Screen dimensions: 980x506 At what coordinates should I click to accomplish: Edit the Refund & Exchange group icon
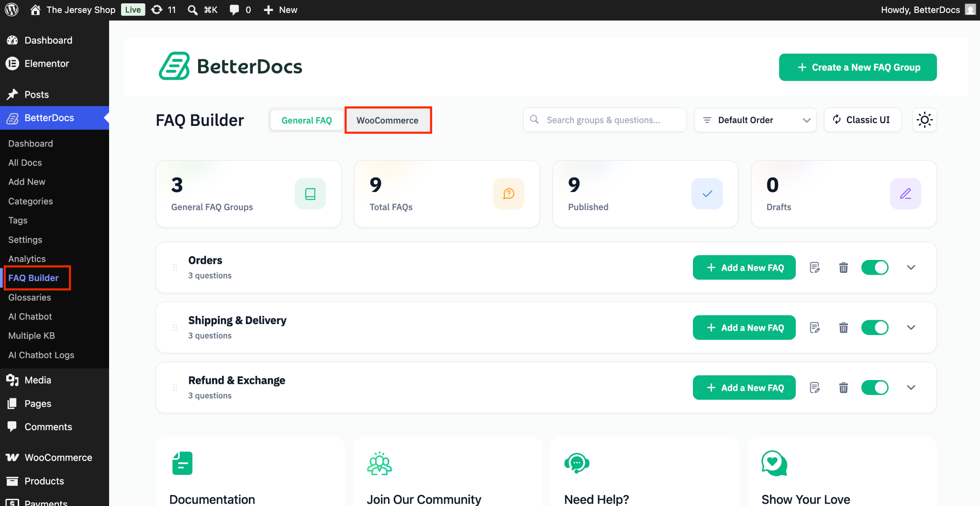click(x=814, y=387)
